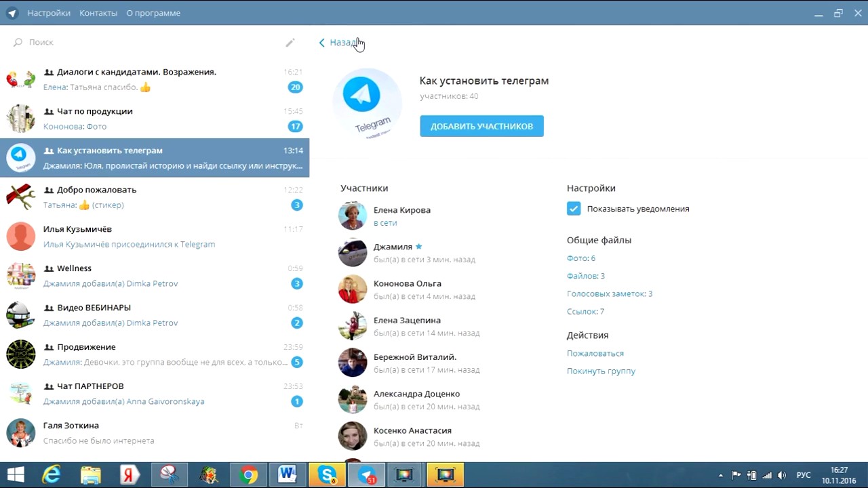Click unread badge 5 on Продвижение chat

coord(296,363)
